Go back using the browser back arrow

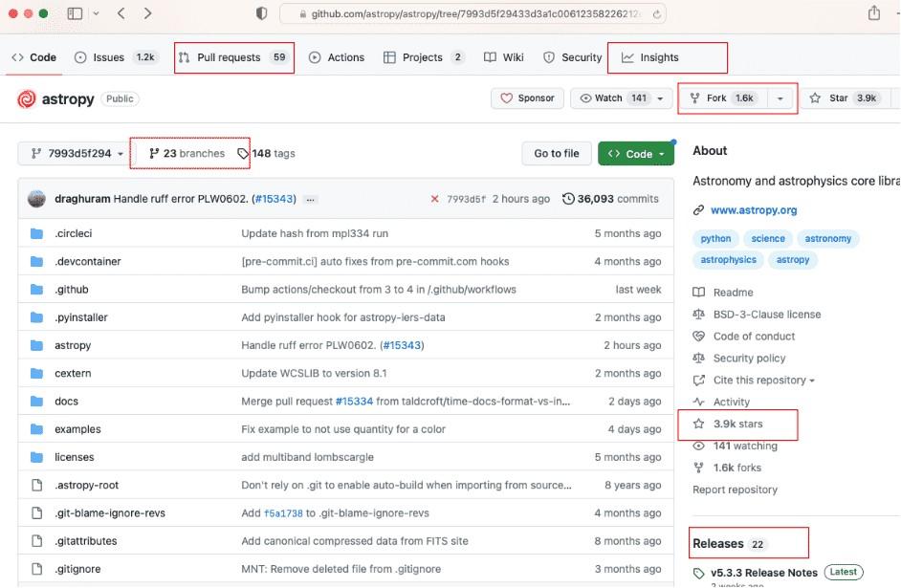click(x=121, y=13)
